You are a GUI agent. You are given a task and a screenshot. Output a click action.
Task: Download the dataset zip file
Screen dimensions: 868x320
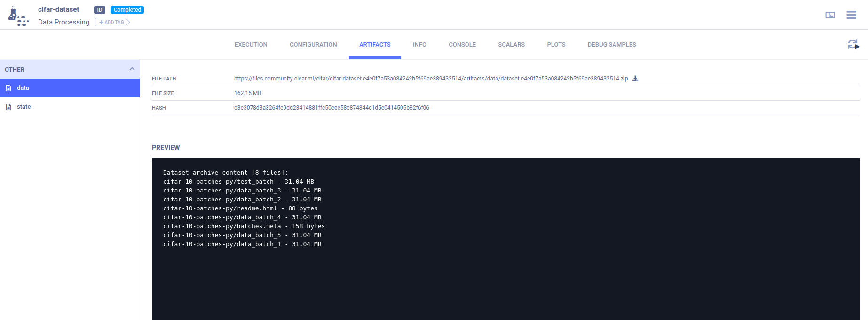[x=635, y=79]
